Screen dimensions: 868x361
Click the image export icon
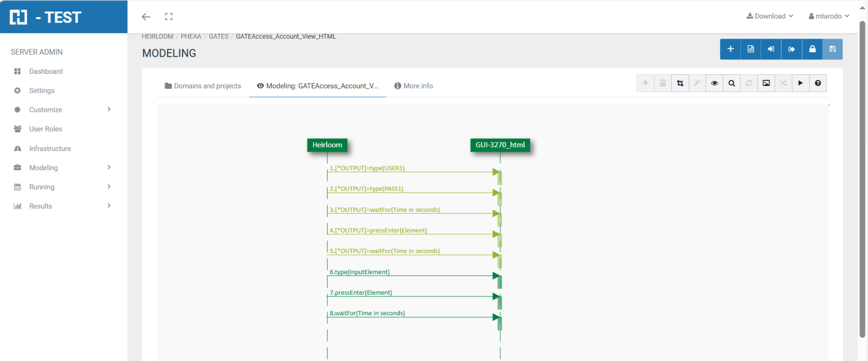[766, 83]
